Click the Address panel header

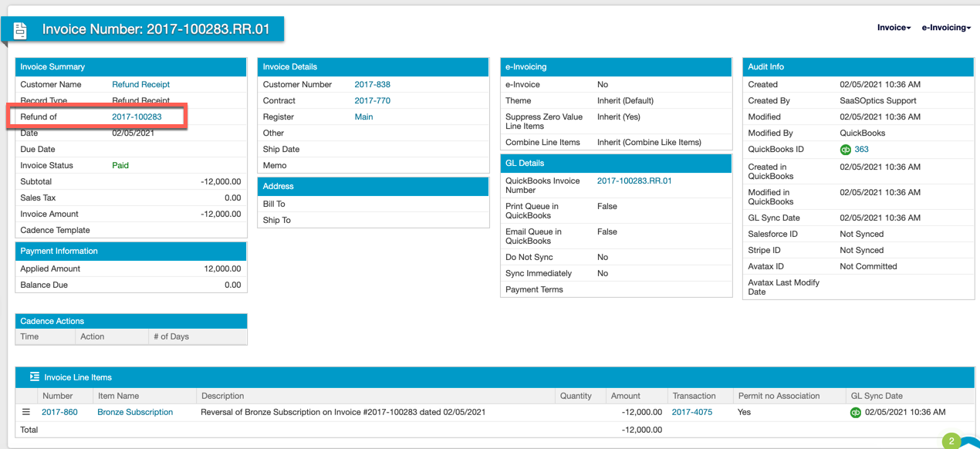coord(373,187)
